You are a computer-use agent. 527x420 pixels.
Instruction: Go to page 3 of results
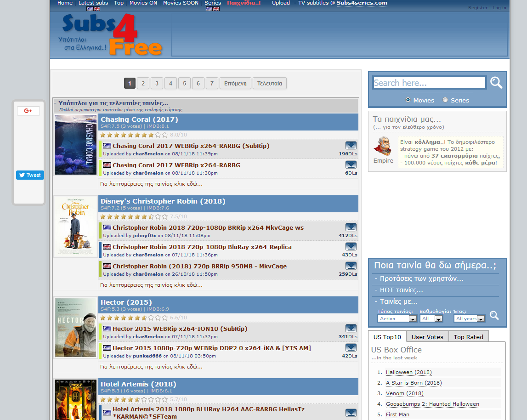pyautogui.click(x=157, y=83)
